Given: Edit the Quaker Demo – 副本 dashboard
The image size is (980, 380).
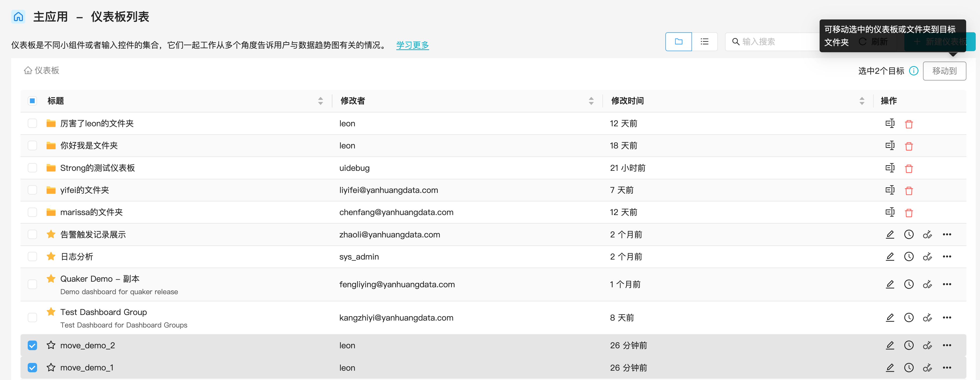Looking at the screenshot, I should [890, 284].
